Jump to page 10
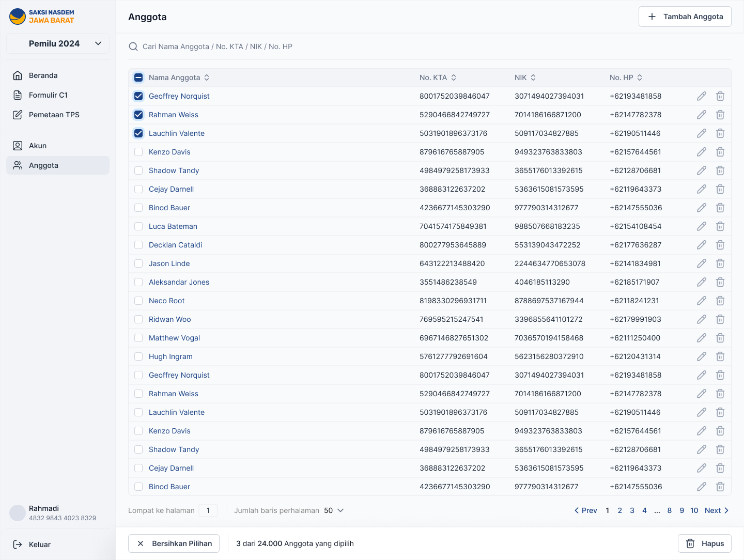Screen dimensions: 744x560 coord(694,510)
